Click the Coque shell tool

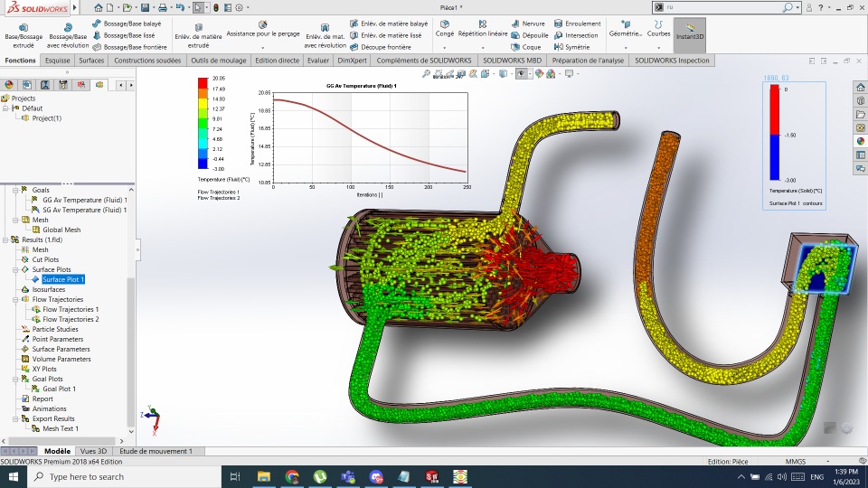pos(526,47)
